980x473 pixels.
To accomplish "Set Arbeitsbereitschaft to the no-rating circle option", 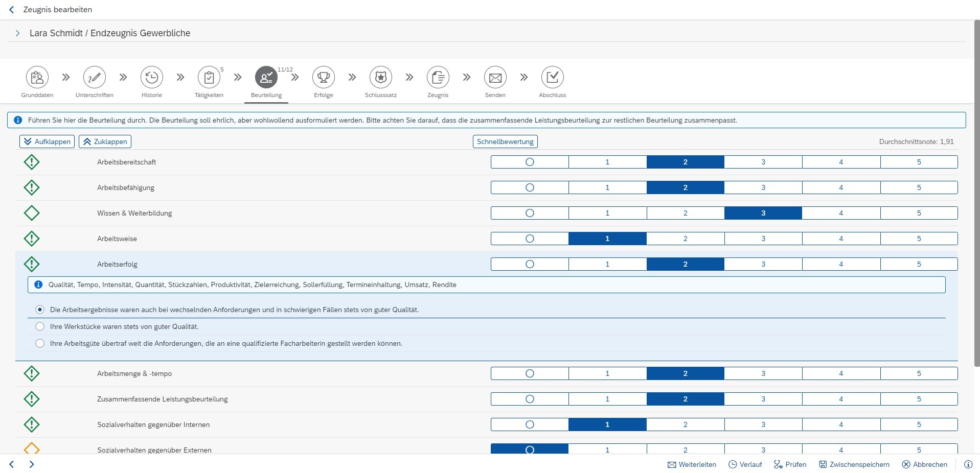I will [x=530, y=162].
